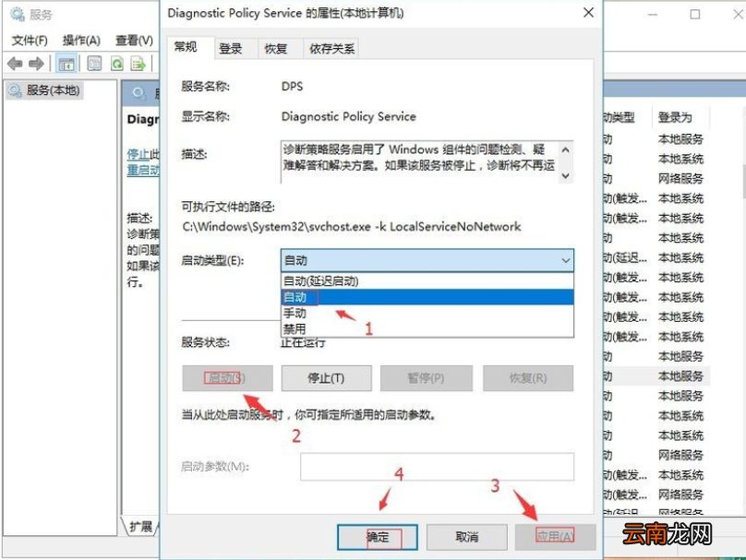Click the export list toolbar icon
Viewport: 746px width, 560px height.
point(138,64)
